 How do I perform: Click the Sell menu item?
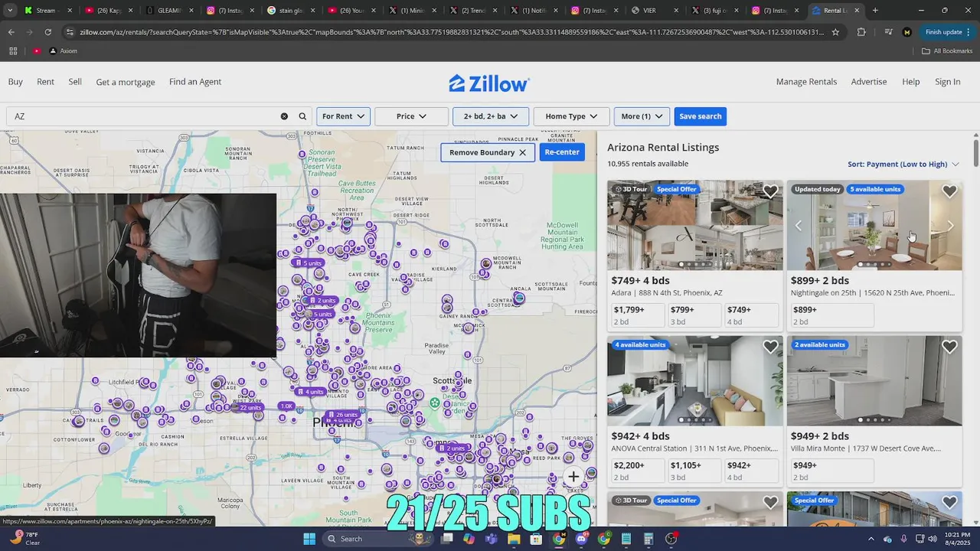75,81
